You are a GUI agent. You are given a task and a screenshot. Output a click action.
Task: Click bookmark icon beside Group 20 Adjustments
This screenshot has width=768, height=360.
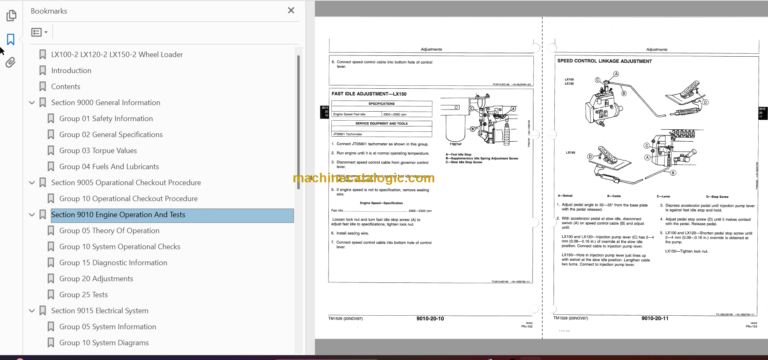coord(50,279)
